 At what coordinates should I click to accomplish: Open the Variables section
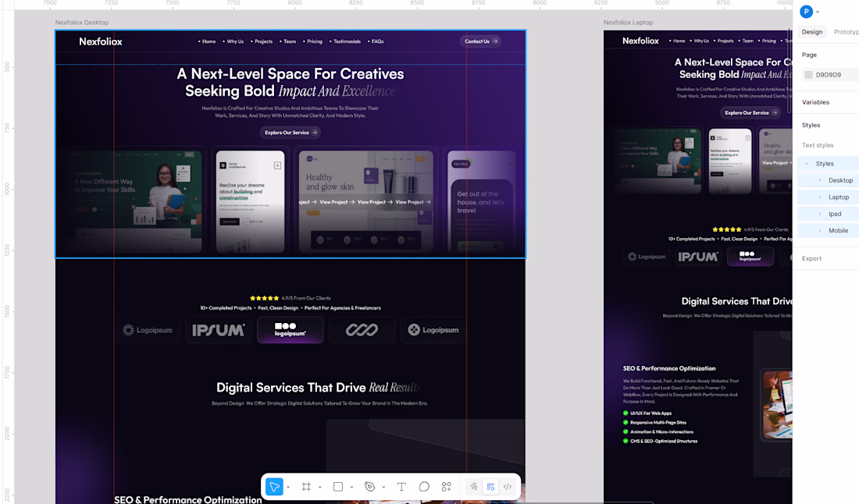[x=815, y=102]
